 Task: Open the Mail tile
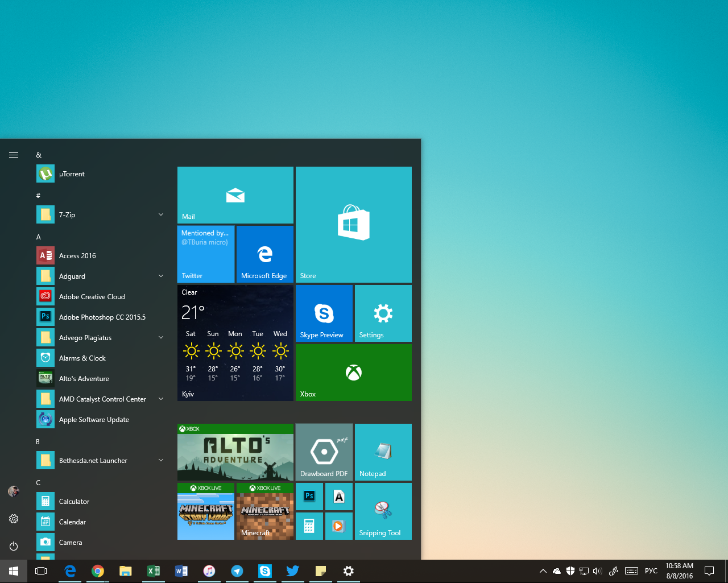click(235, 195)
